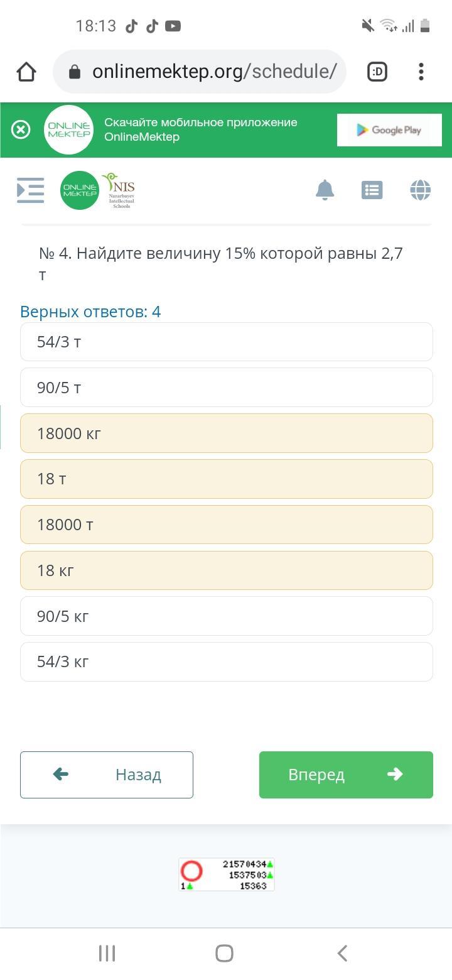Open Android recent apps button
The height and width of the screenshot is (980, 452).
[x=107, y=953]
